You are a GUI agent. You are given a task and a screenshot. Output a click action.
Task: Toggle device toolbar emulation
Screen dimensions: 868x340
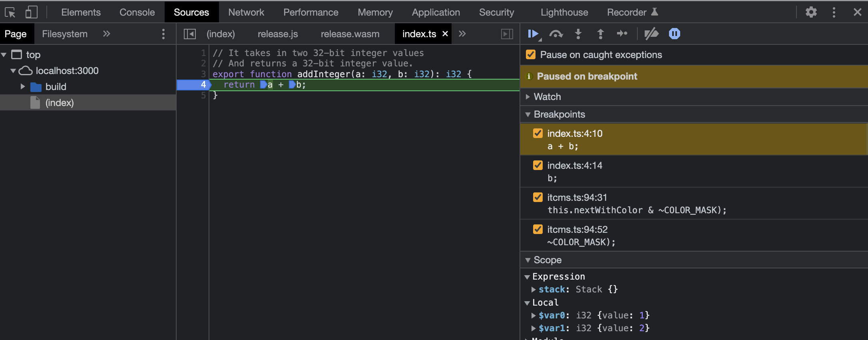click(x=31, y=12)
